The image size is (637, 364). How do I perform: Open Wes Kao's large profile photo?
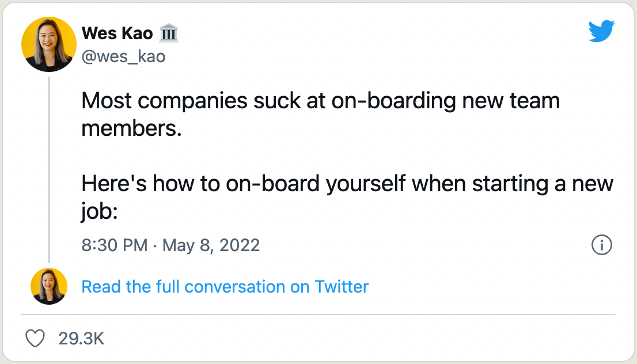pyautogui.click(x=49, y=44)
